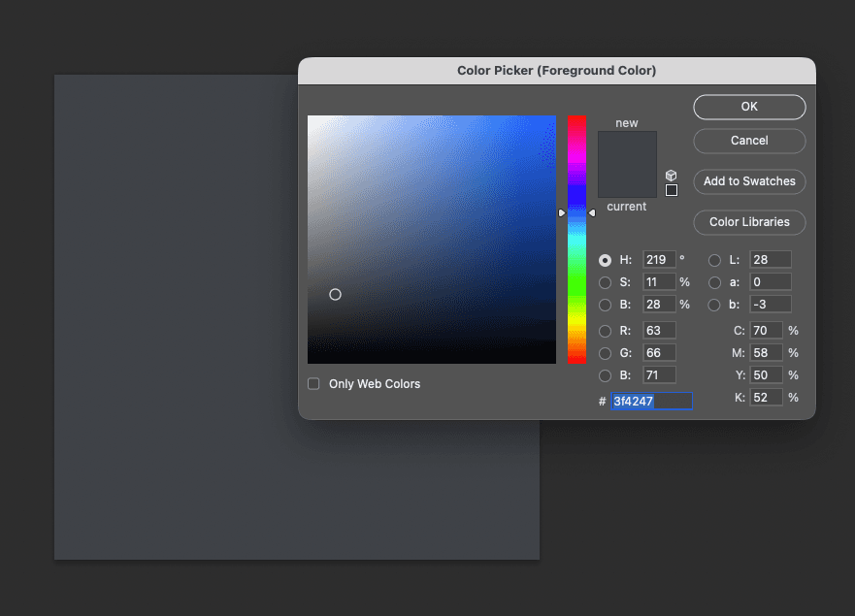Click the web-safe color cube warning icon
Image resolution: width=855 pixels, height=616 pixels.
click(x=672, y=176)
